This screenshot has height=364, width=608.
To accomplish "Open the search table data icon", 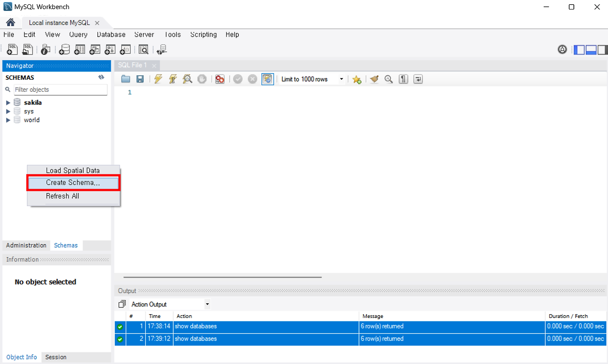I will pos(143,49).
